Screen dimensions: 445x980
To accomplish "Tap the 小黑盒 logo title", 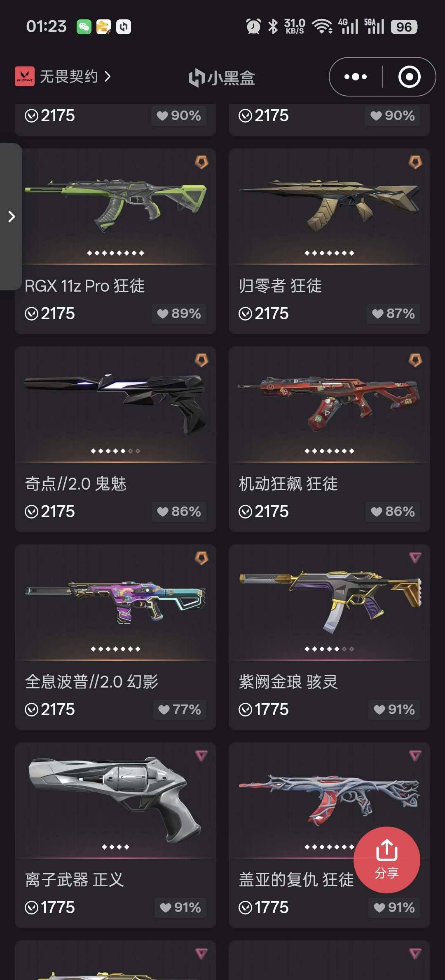I will 222,78.
